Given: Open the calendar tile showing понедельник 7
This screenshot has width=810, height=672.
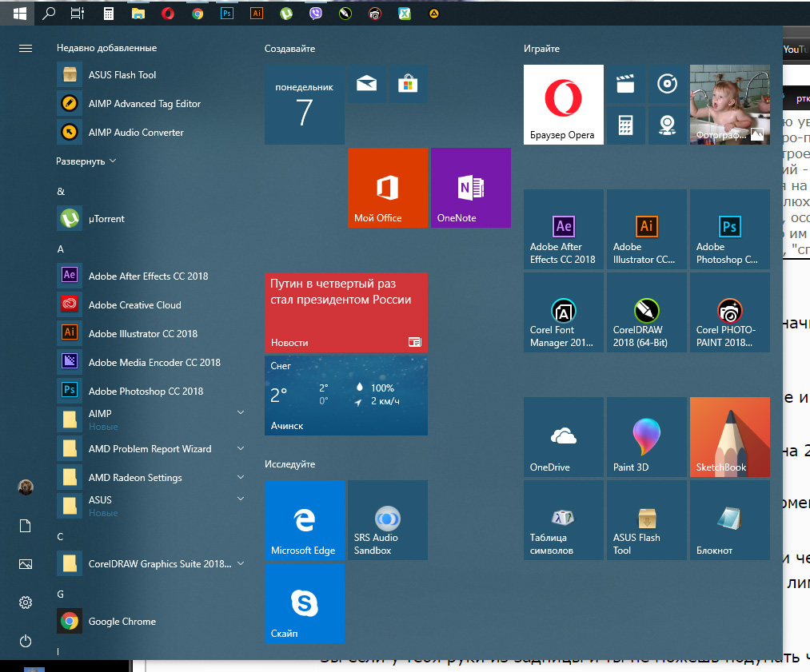Looking at the screenshot, I should (305, 105).
